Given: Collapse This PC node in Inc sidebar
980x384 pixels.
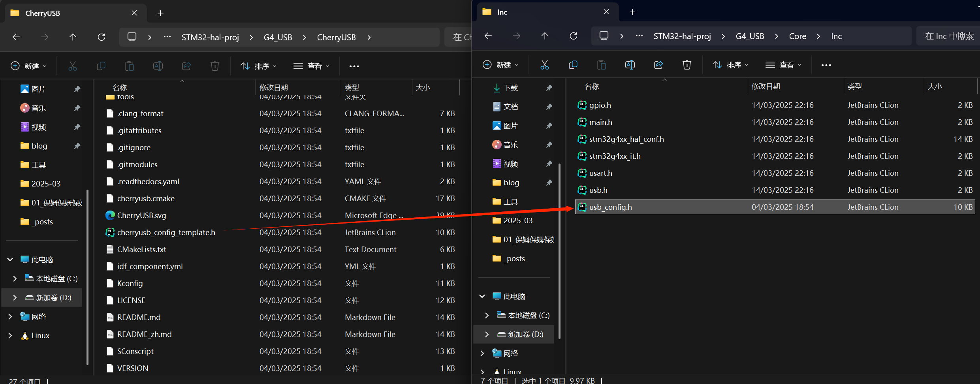Looking at the screenshot, I should point(482,296).
